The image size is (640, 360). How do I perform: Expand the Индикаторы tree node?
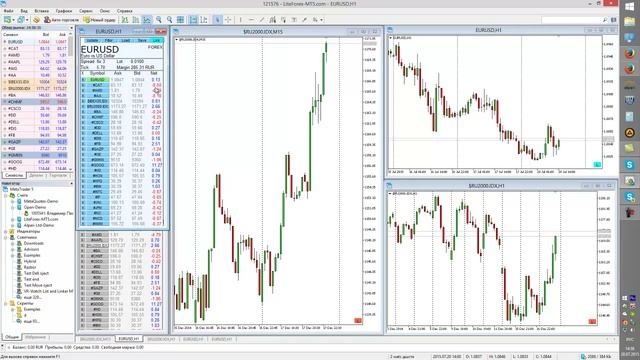(x=6, y=231)
